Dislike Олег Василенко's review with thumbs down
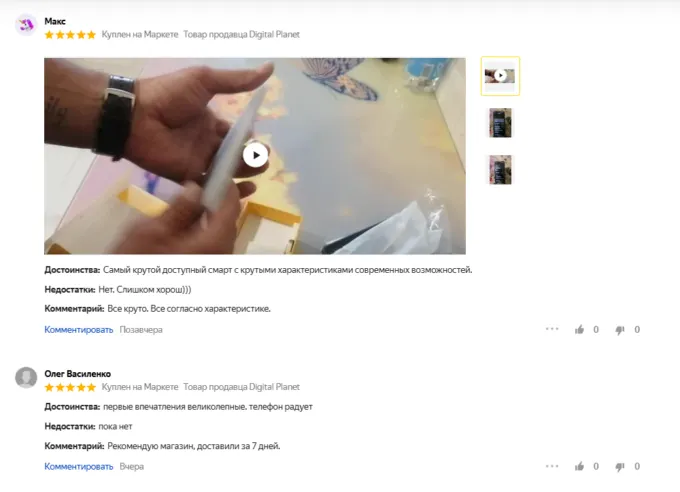The image size is (680, 492). [x=620, y=466]
